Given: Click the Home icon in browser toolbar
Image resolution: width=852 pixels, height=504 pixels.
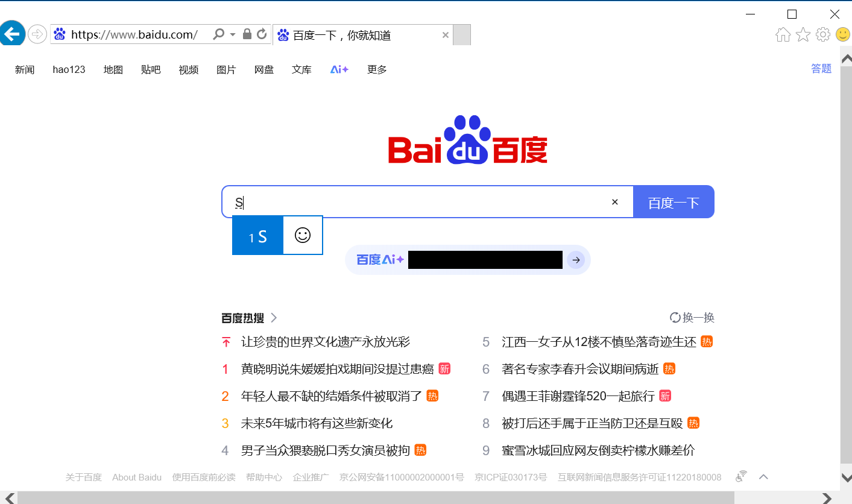Looking at the screenshot, I should tap(783, 34).
